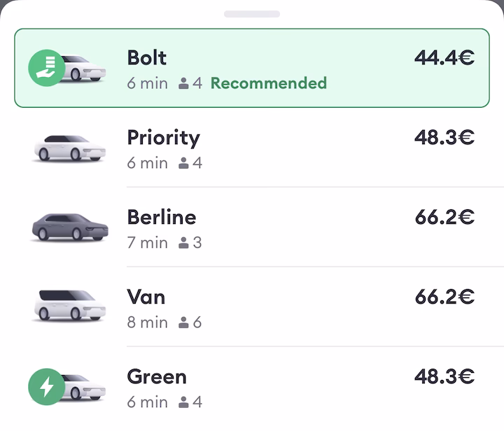
Task: Tap the 48.3€ Priority price
Action: 444,137
